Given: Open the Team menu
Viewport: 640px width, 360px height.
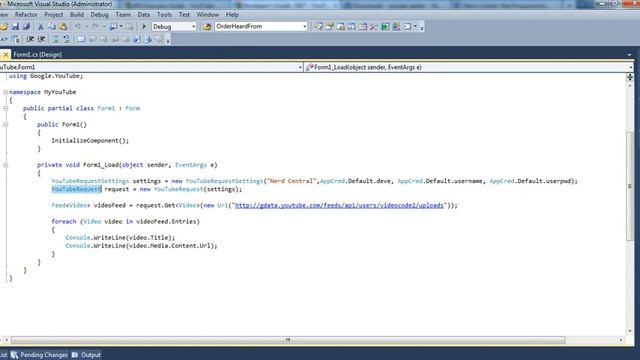Looking at the screenshot, I should 123,15.
